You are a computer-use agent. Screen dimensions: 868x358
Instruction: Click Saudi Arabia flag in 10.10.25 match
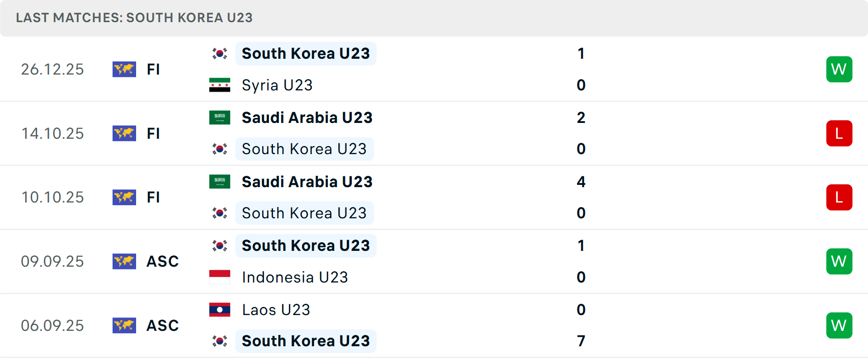pos(220,182)
